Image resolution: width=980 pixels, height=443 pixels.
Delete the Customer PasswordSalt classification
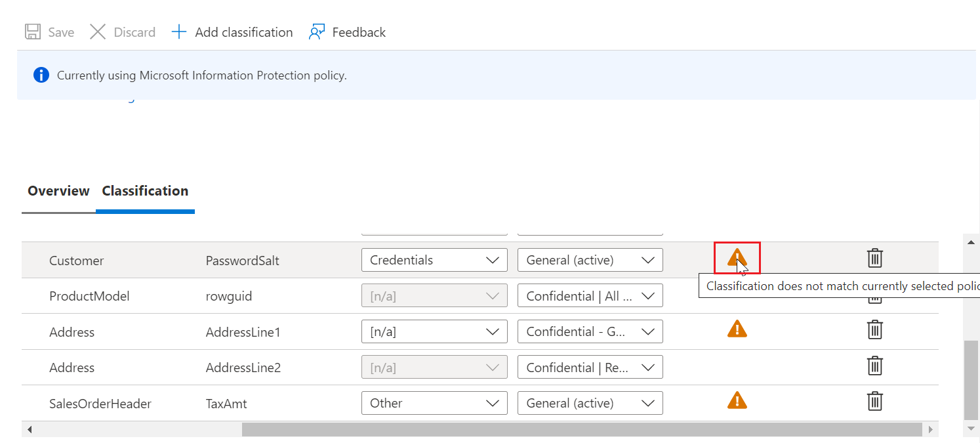[874, 259]
